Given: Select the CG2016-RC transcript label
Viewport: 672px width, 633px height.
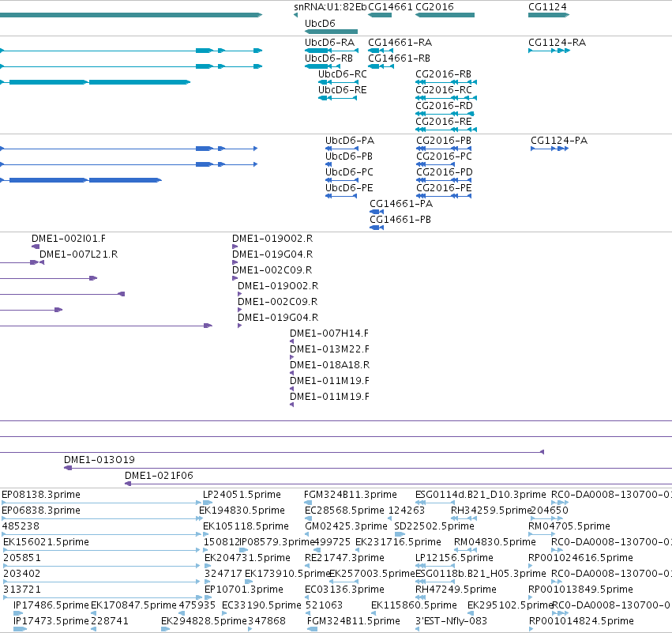Looking at the screenshot, I should (x=444, y=90).
